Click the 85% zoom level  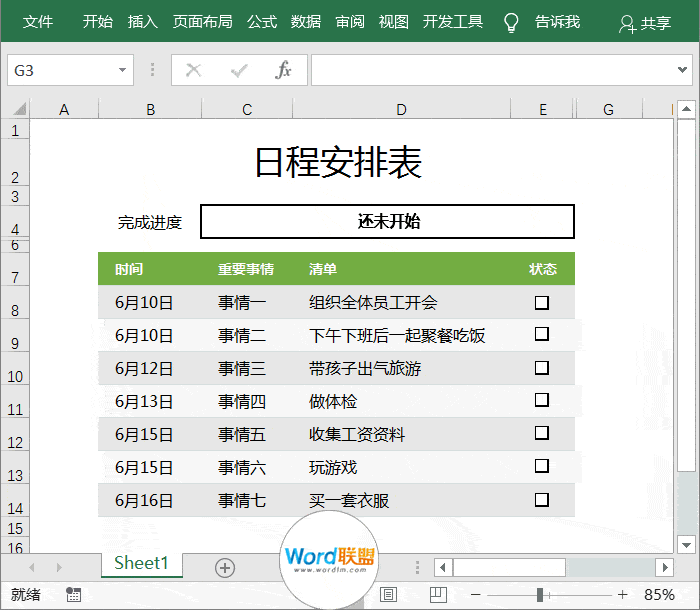(x=659, y=594)
